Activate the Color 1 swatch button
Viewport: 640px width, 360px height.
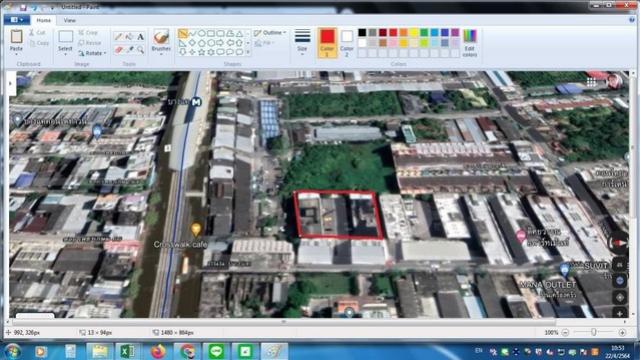(327, 43)
